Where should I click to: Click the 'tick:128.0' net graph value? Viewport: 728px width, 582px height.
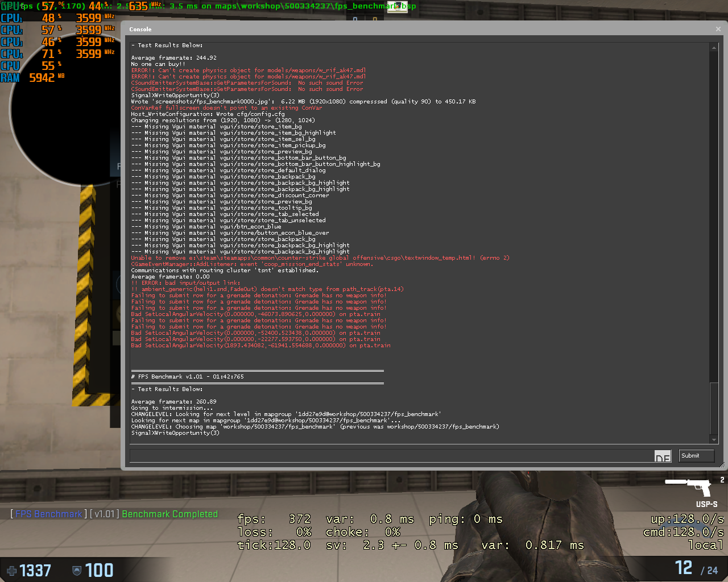(274, 545)
